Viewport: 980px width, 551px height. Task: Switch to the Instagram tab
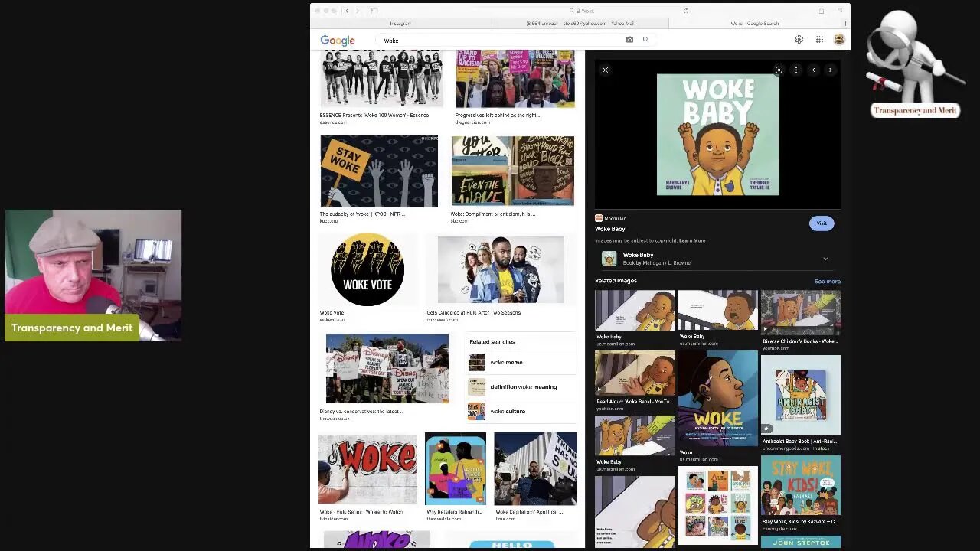400,24
